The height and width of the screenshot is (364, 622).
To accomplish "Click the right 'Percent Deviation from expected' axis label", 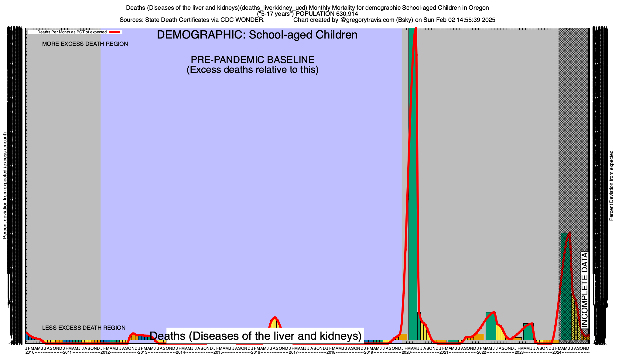I will [x=611, y=186].
